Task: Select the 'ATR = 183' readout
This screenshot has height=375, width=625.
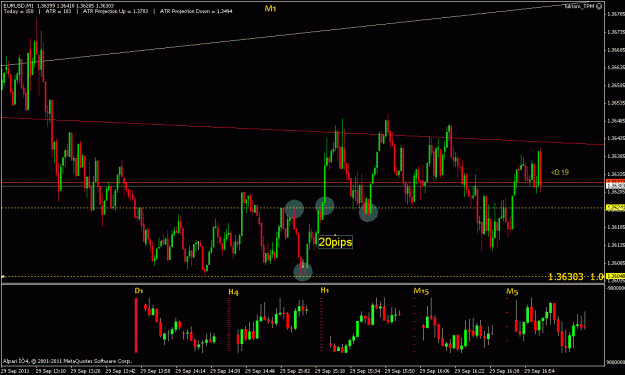Action: click(x=58, y=11)
